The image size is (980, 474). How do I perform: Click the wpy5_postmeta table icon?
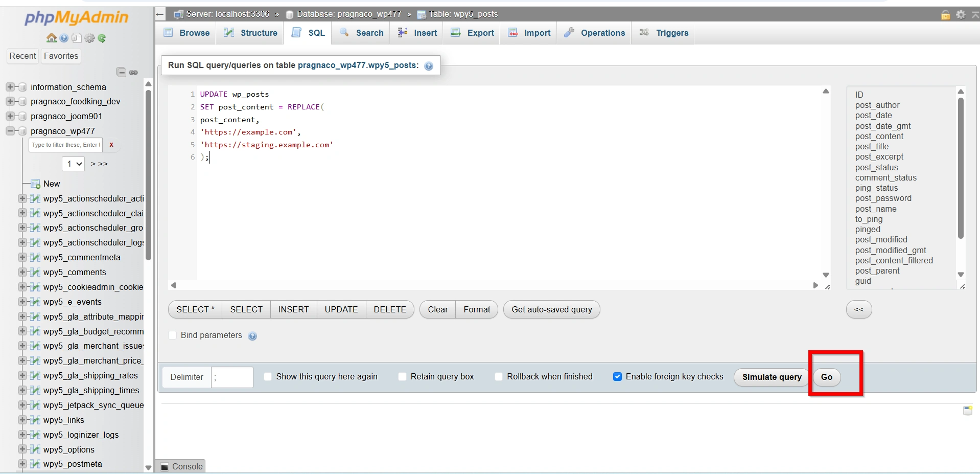click(35, 464)
